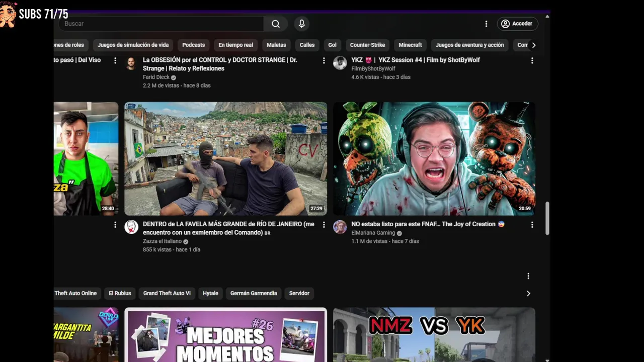Sign in with the Acceder button

pyautogui.click(x=517, y=24)
